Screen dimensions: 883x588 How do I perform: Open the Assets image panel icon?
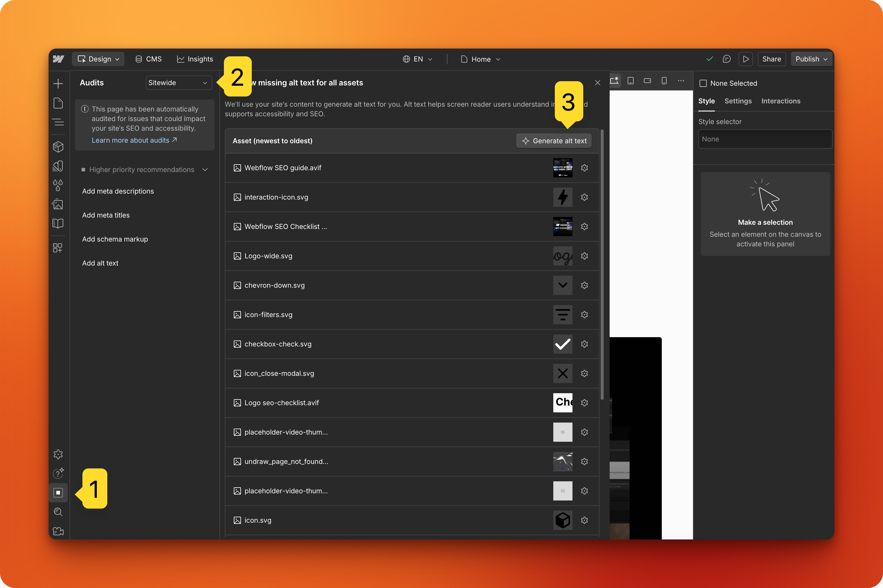58,204
